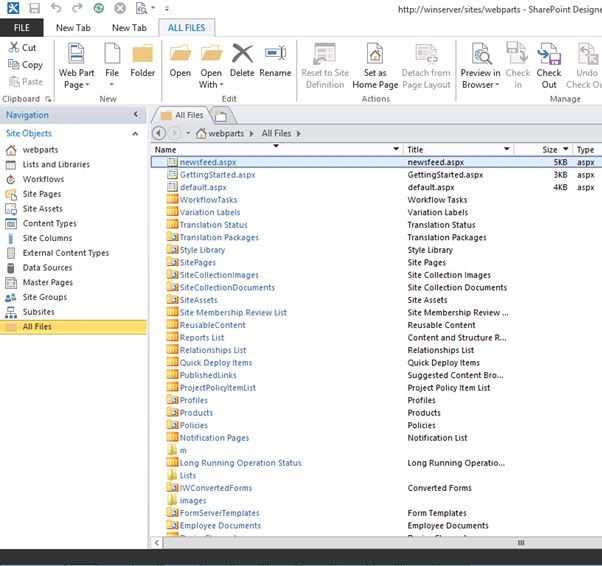This screenshot has width=602, height=566.
Task: Click left arrow of horizontal scrollbar
Action: 157,543
